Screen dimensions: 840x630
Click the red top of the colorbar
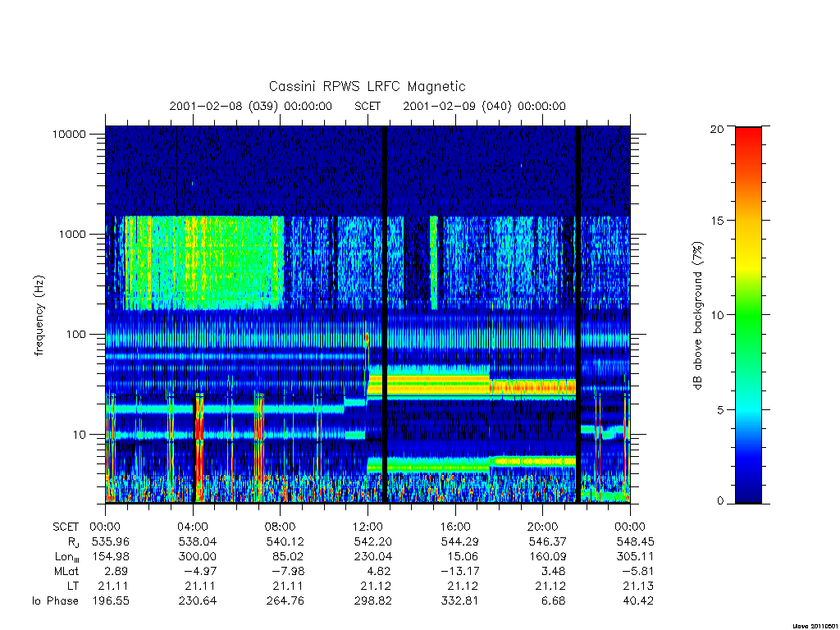(x=748, y=140)
